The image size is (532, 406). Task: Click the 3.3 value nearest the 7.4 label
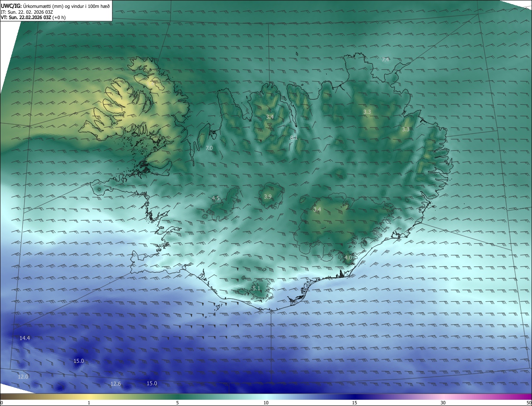click(x=367, y=112)
